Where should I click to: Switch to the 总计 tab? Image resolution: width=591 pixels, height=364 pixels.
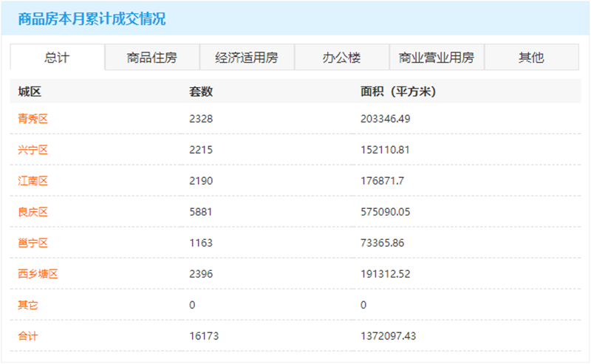pyautogui.click(x=58, y=58)
